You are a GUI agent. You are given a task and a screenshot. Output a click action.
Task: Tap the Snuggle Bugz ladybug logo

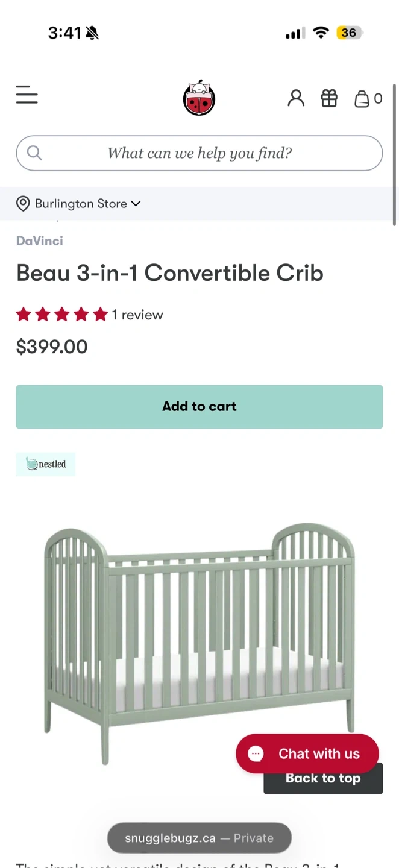(199, 98)
